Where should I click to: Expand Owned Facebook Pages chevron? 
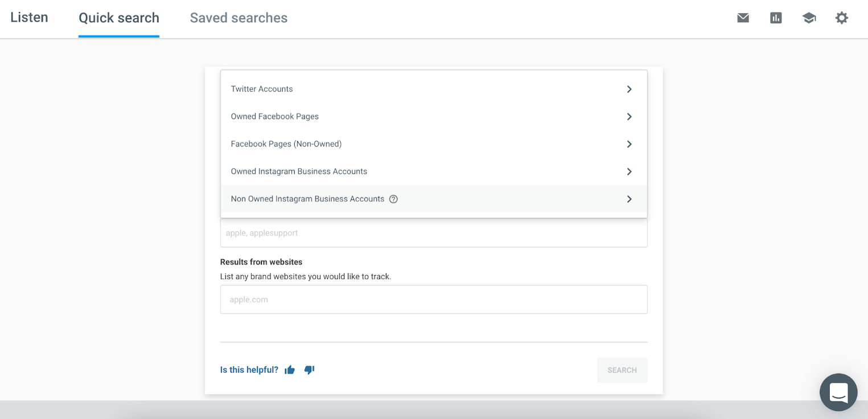pos(629,117)
